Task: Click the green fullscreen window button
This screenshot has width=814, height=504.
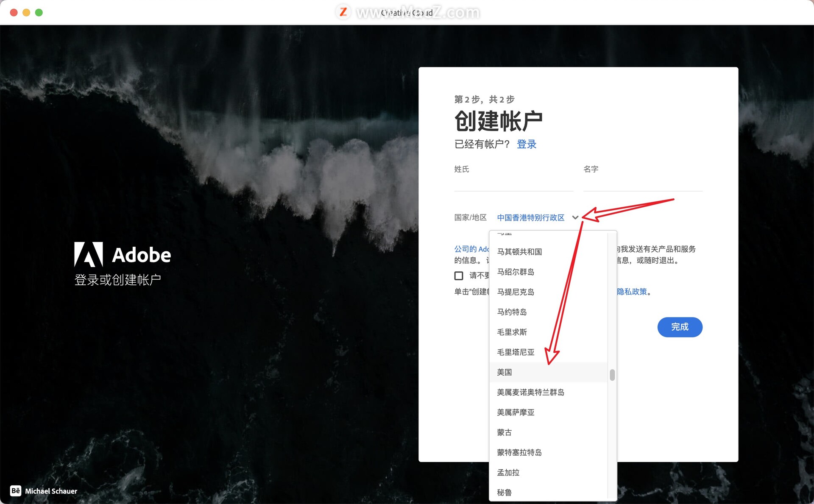Action: (x=39, y=12)
